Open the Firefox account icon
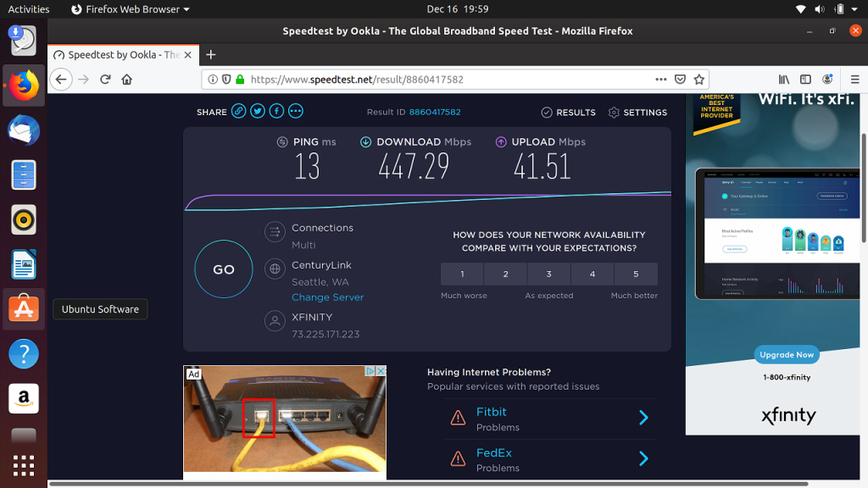 pyautogui.click(x=827, y=80)
